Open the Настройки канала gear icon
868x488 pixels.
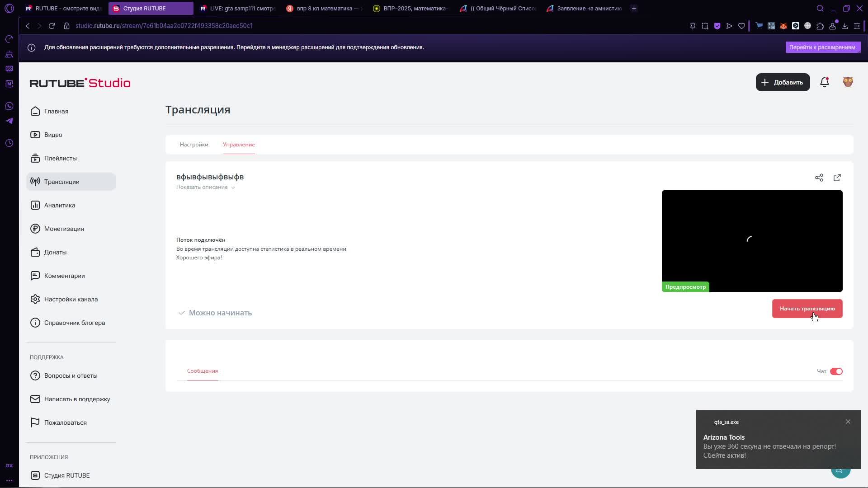click(x=35, y=299)
